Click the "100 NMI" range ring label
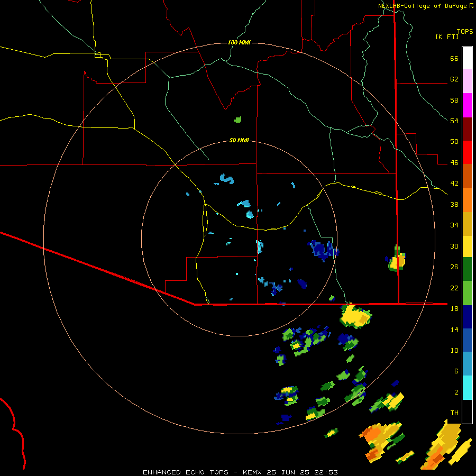 tap(239, 42)
